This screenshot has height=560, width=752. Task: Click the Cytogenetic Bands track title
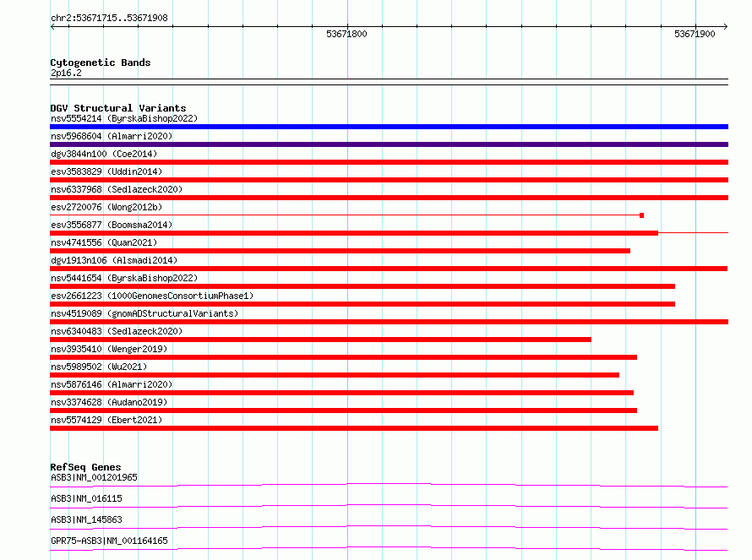coord(101,63)
